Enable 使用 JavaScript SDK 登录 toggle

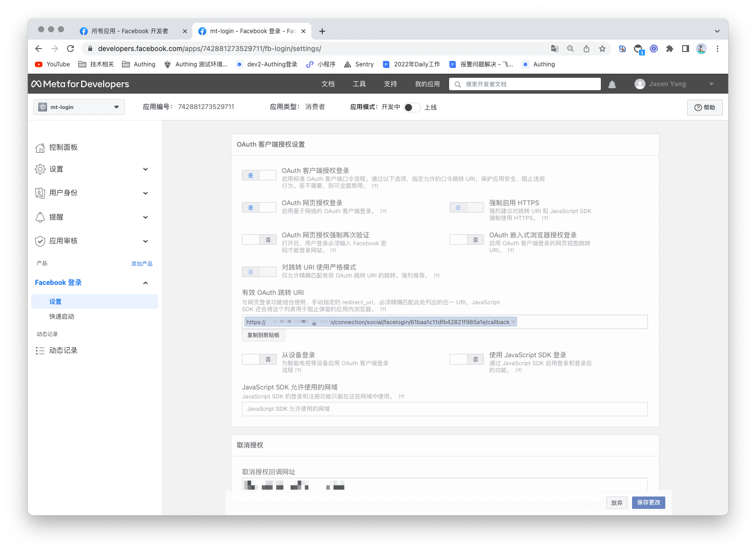point(466,359)
